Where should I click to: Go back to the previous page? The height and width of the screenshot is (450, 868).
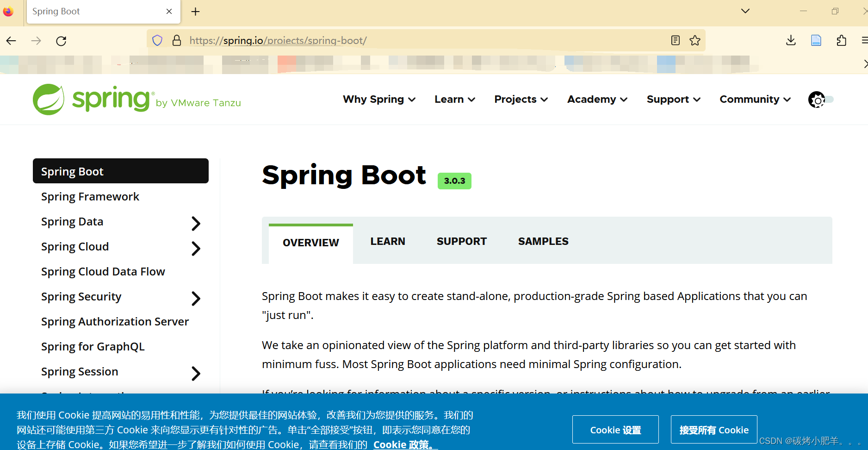(x=11, y=41)
